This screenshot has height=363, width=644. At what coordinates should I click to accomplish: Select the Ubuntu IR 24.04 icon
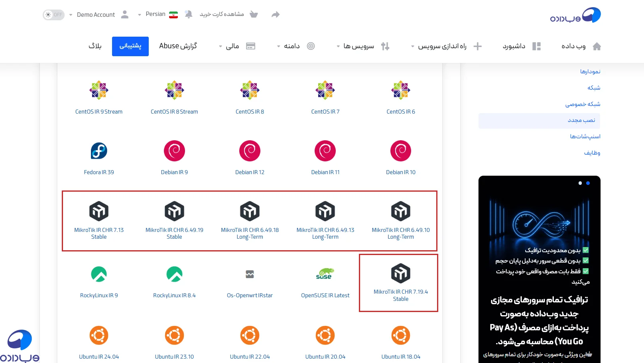click(99, 336)
